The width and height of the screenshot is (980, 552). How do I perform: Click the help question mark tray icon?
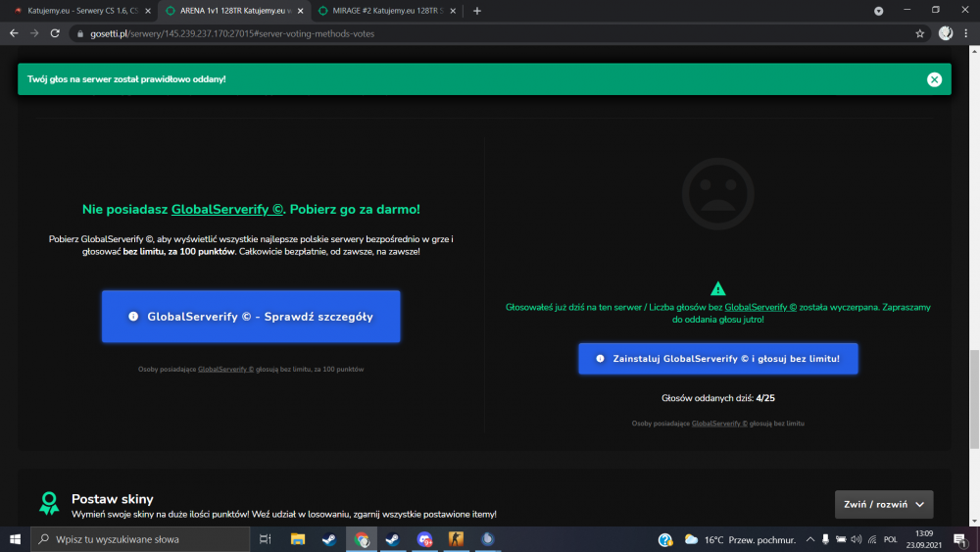point(665,539)
